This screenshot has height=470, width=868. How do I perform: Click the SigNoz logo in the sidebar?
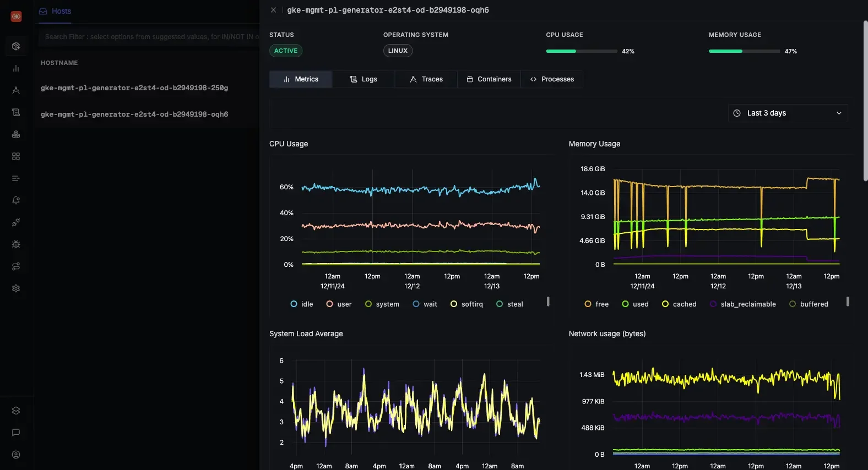(x=16, y=17)
